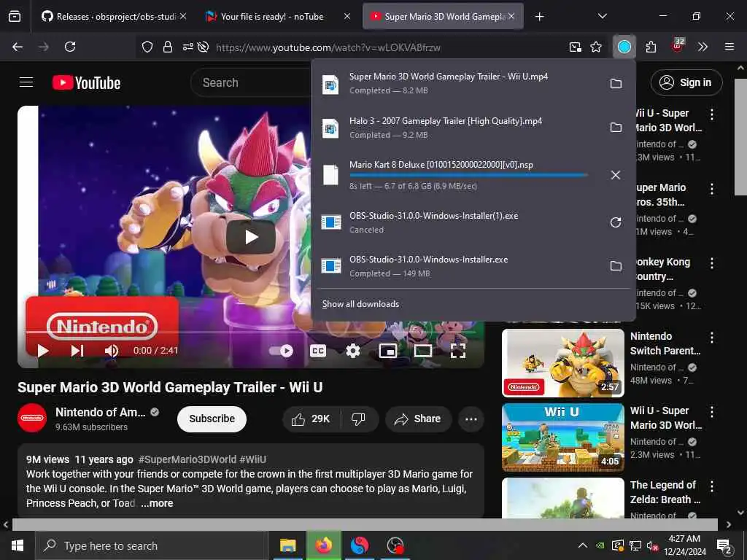Open more actions ellipsis below video
The width and height of the screenshot is (747, 560).
click(471, 419)
